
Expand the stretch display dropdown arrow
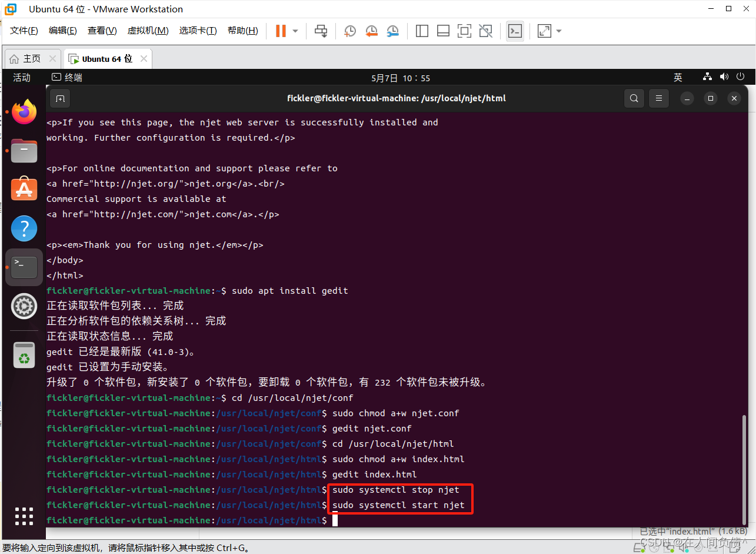(558, 31)
